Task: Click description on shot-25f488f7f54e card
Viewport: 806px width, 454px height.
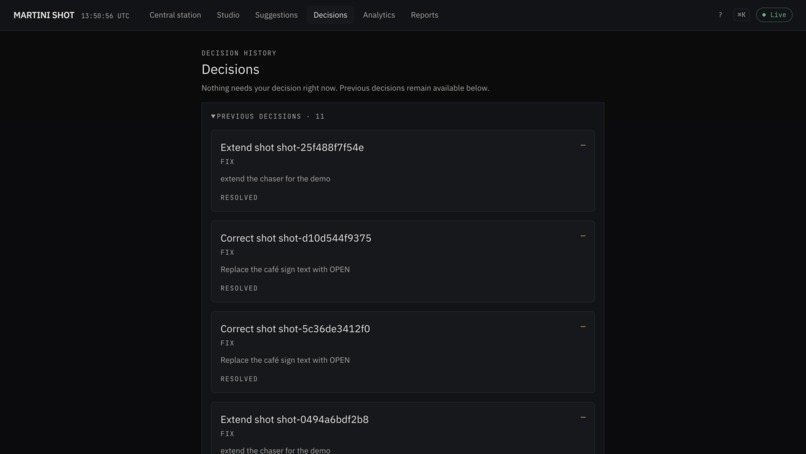Action: [275, 179]
